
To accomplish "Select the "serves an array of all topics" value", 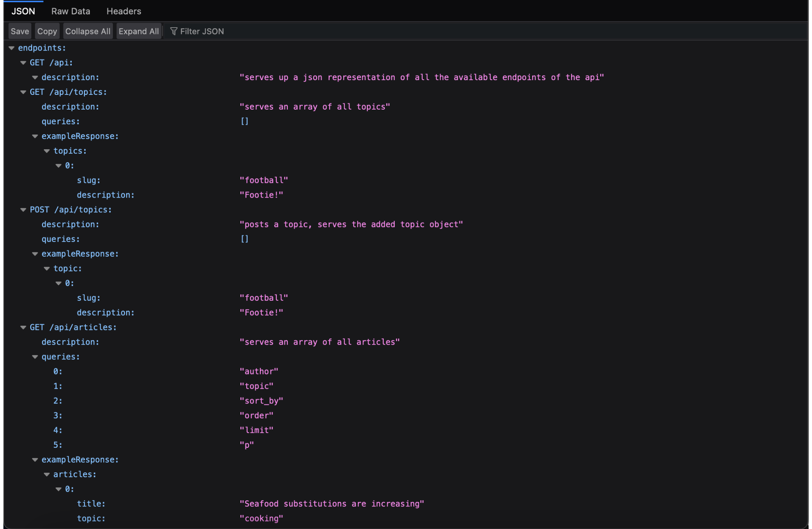I will tap(315, 107).
